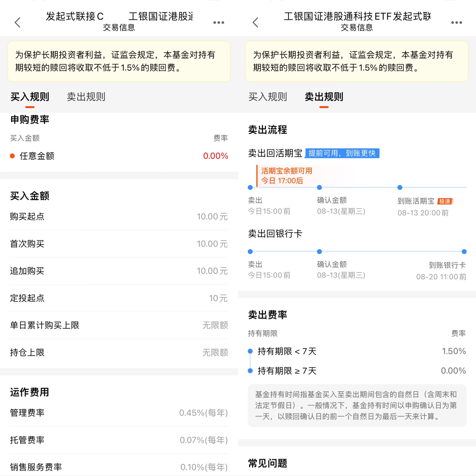Tap the 销售服务费率 row
476x476 pixels.
pyautogui.click(x=119, y=467)
